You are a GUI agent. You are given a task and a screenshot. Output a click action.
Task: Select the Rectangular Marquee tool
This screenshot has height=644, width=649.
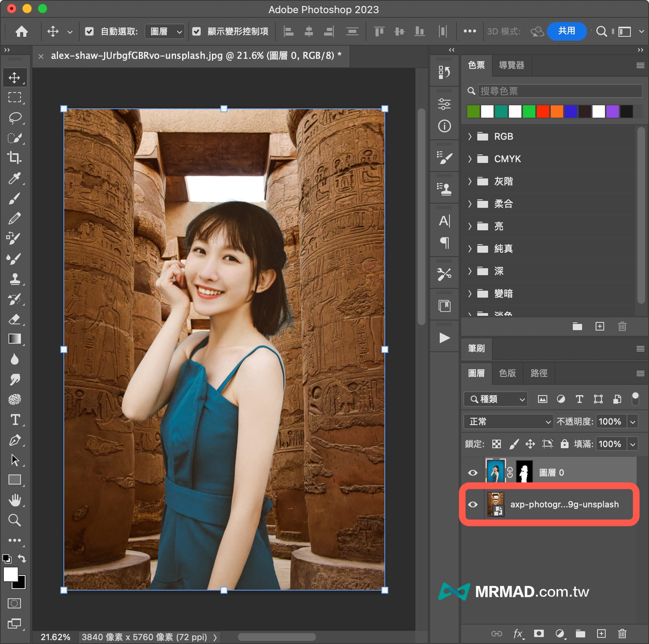pos(15,97)
